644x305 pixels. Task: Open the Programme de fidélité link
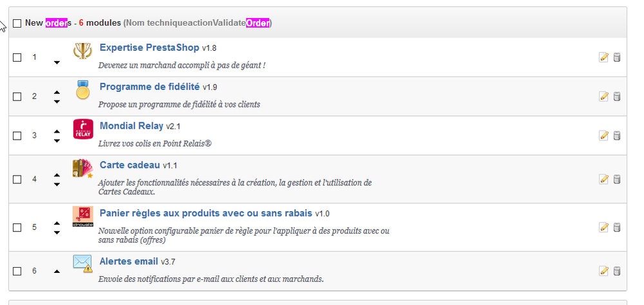(149, 87)
